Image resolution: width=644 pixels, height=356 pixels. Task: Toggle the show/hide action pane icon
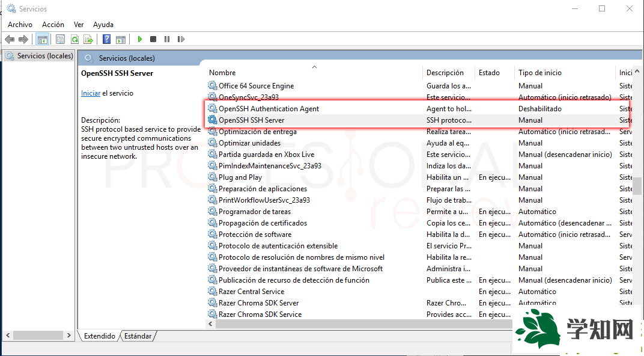coord(121,40)
